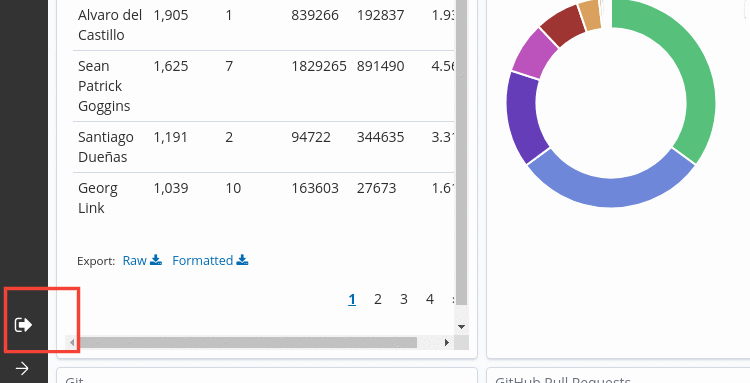
Task: Click the table's vertical scrollbar thumb
Action: 461,152
